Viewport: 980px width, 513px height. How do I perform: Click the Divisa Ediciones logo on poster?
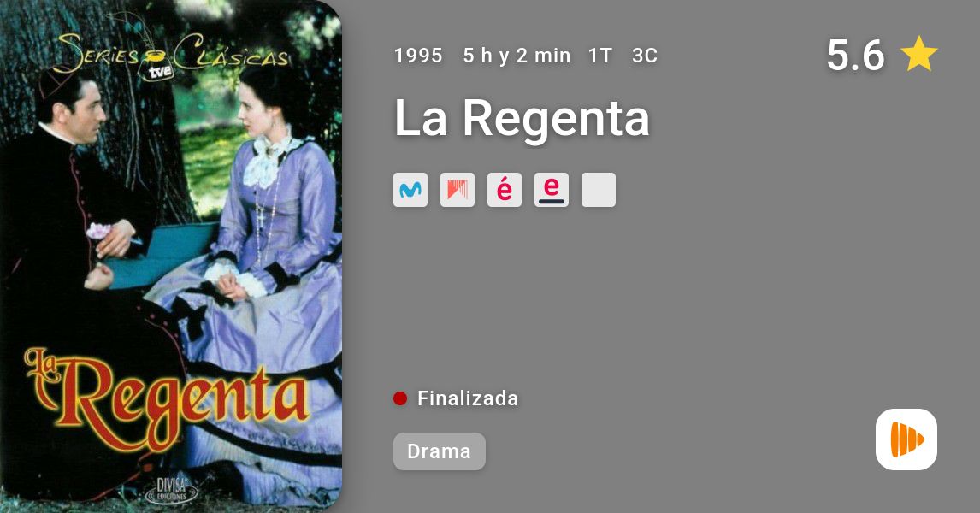click(x=172, y=489)
